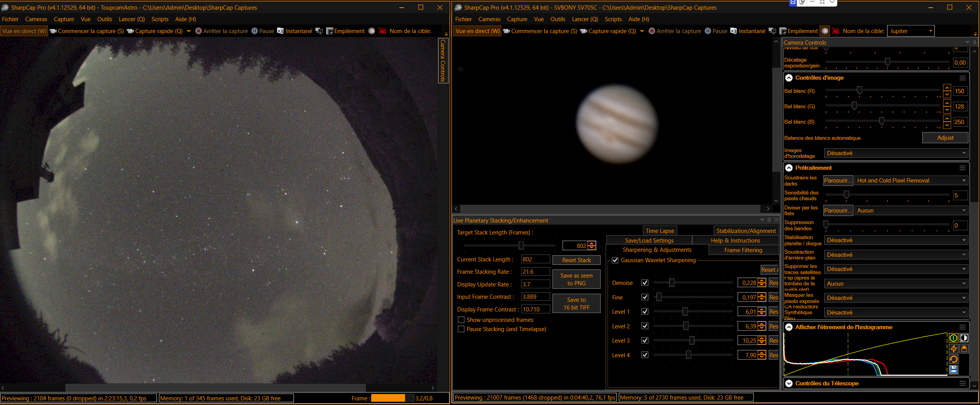The width and height of the screenshot is (980, 405).
Task: Click monitor icon after Instantané, SVBONY toolbar
Action: [x=772, y=31]
